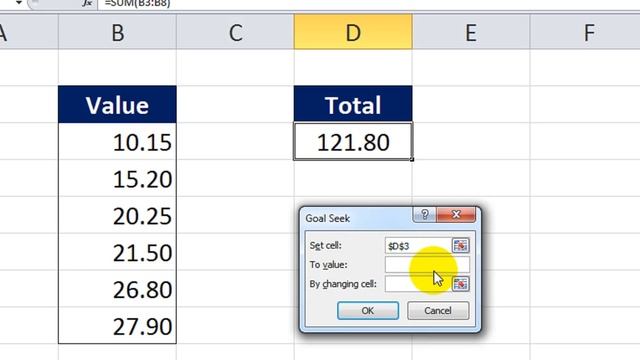Screen dimensions: 640x360
Task: Click the By changing cell range selector icon
Action: click(460, 284)
